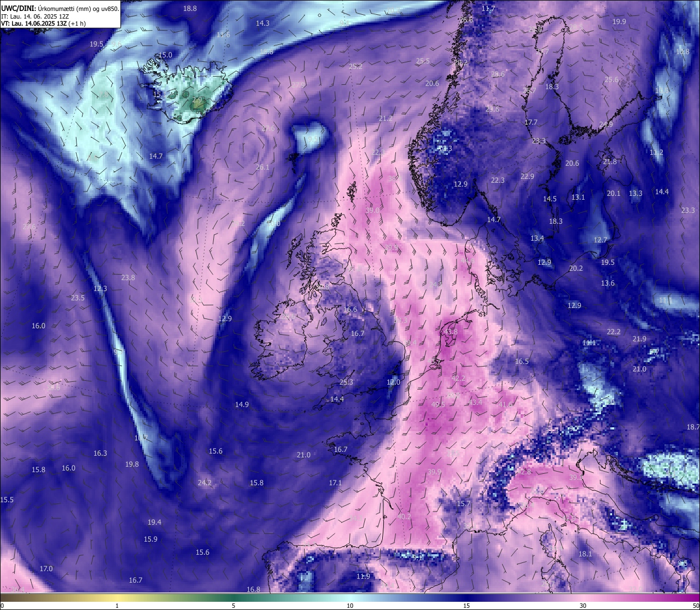Click the 15.0 value label
The height and width of the screenshot is (610, 700).
[165, 55]
